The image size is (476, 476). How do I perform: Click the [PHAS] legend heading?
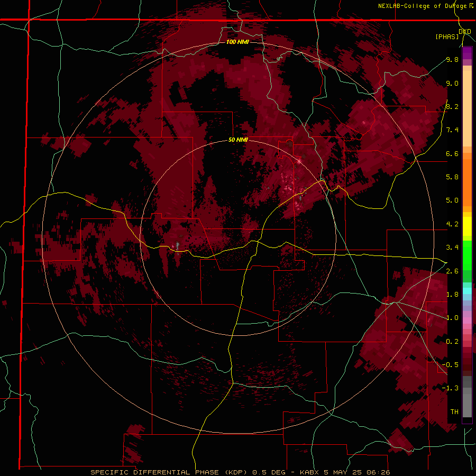pyautogui.click(x=447, y=36)
